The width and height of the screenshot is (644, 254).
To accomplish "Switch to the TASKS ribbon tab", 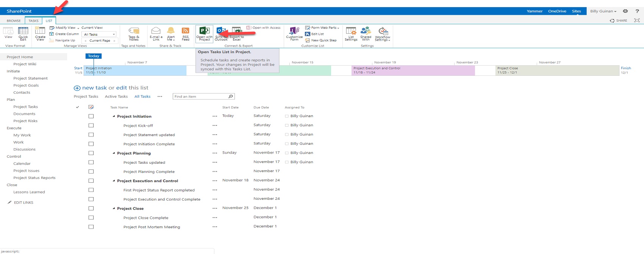I will pyautogui.click(x=33, y=21).
